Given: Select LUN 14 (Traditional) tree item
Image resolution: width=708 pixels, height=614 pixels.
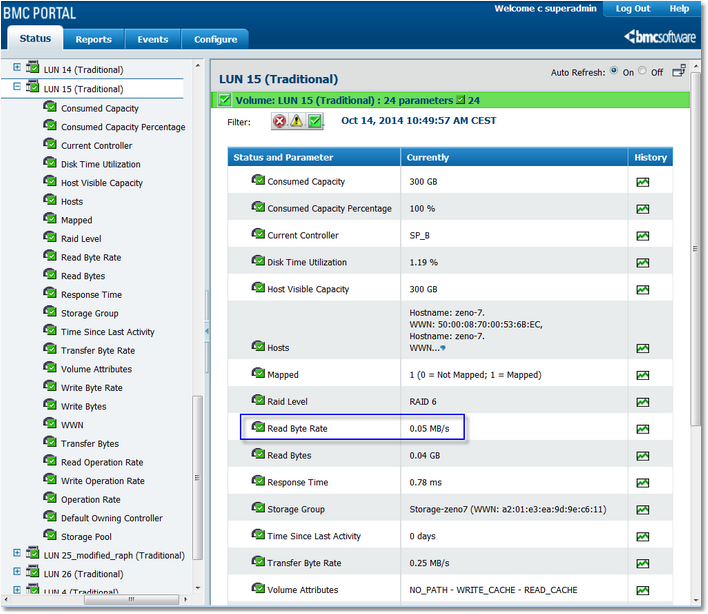Looking at the screenshot, I should tap(83, 70).
